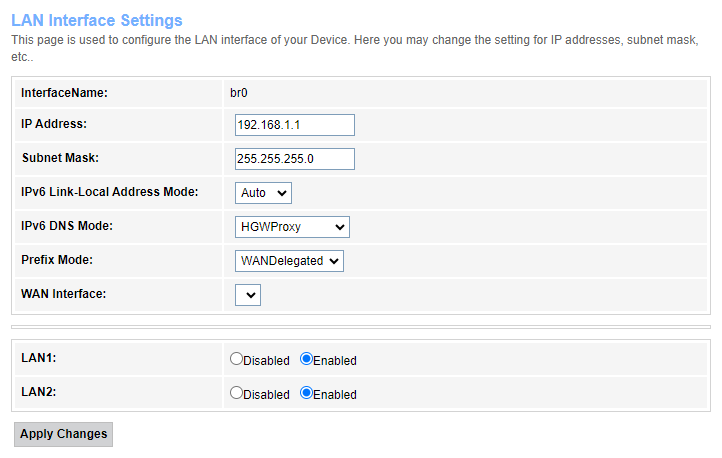Click the IP Address label
Image resolution: width=722 pixels, height=458 pixels.
(x=54, y=124)
